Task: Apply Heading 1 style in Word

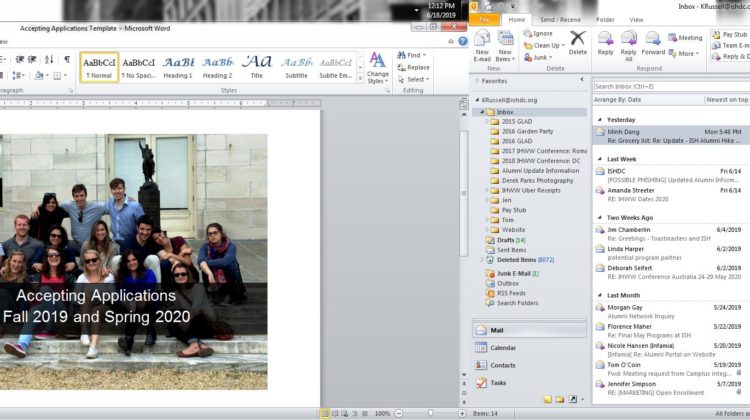Action: click(x=177, y=67)
